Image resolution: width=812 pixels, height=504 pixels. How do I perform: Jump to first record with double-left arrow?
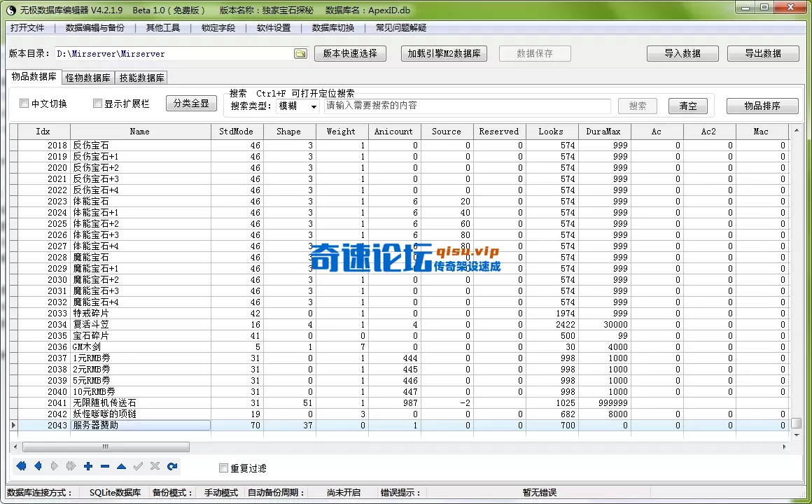(21, 466)
